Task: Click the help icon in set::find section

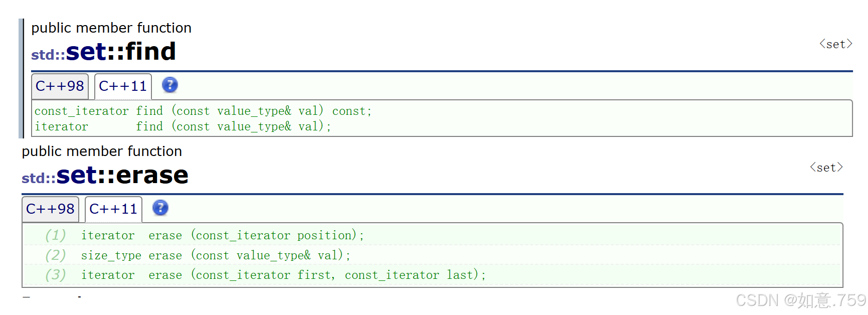Action: 169,85
